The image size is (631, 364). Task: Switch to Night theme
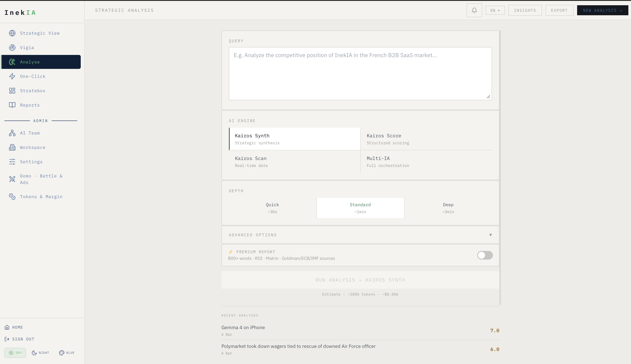pos(41,352)
